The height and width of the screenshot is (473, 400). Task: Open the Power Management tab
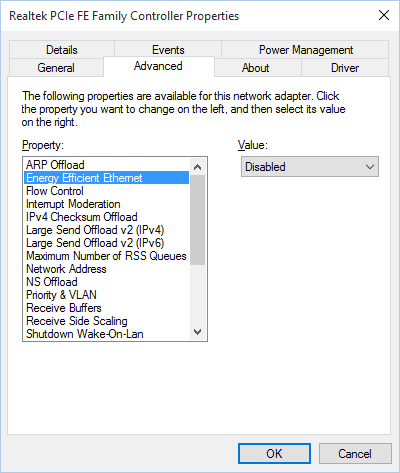[305, 50]
